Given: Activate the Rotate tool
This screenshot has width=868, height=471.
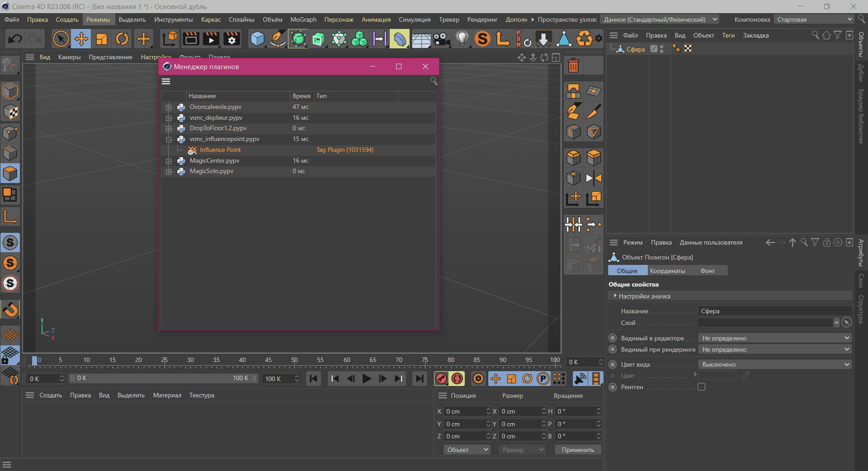Looking at the screenshot, I should (122, 39).
